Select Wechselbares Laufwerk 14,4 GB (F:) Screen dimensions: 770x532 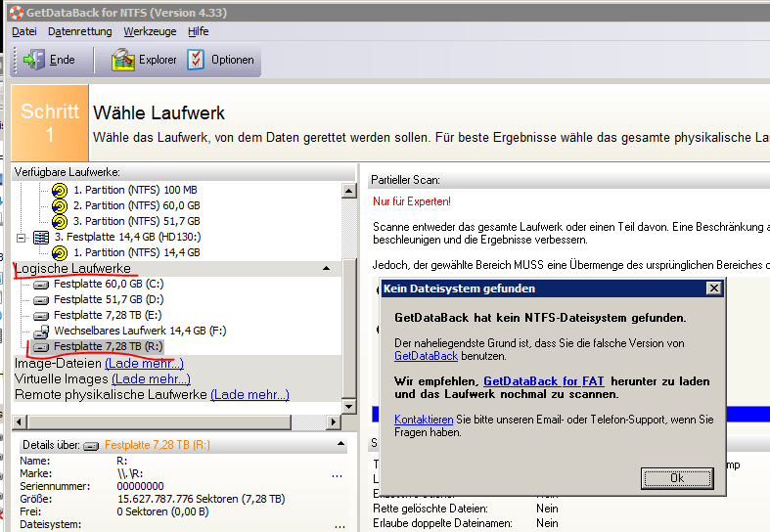140,331
